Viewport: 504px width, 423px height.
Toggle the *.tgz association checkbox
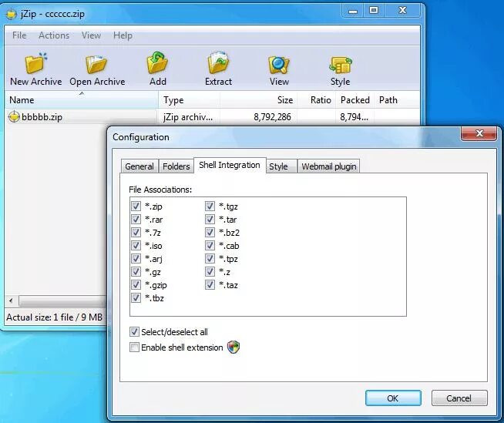pos(210,206)
